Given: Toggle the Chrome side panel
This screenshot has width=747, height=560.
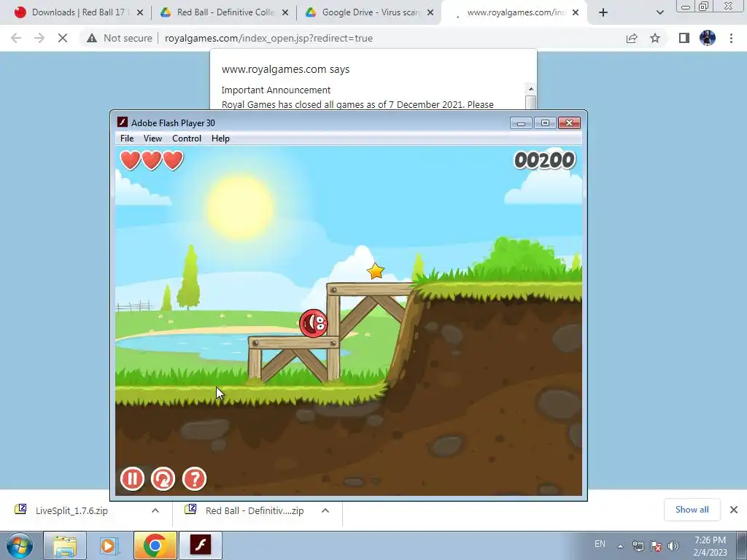Looking at the screenshot, I should (x=684, y=38).
